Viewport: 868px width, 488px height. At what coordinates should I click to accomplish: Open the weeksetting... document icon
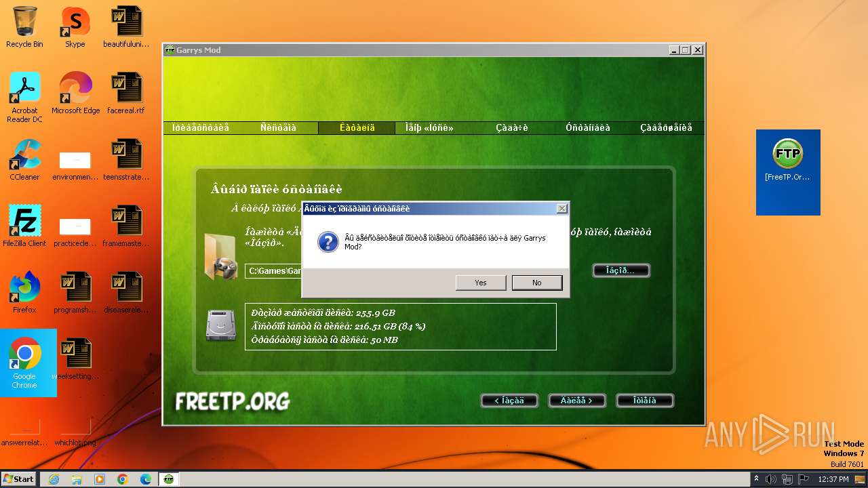click(x=75, y=359)
